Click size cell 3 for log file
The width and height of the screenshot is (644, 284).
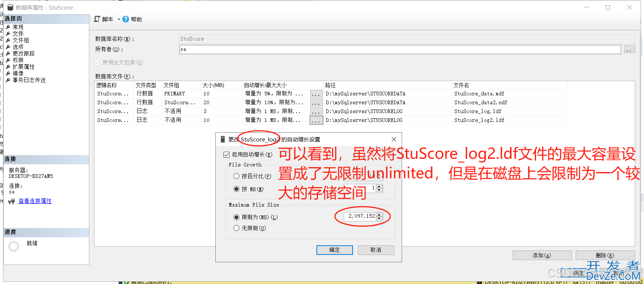click(222, 112)
